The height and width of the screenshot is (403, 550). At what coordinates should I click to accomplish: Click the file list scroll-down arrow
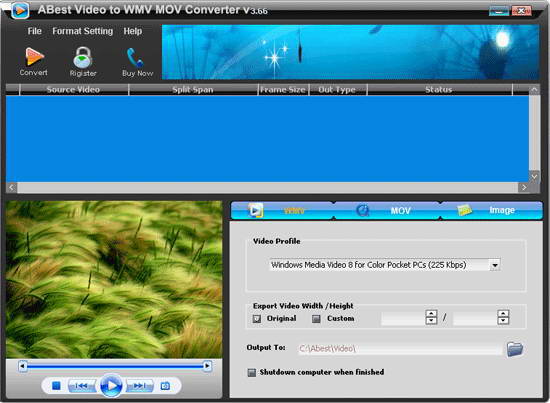click(x=534, y=176)
